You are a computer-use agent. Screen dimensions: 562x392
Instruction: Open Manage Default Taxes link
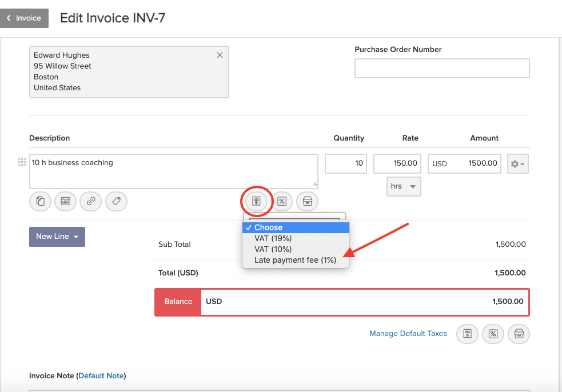408,334
